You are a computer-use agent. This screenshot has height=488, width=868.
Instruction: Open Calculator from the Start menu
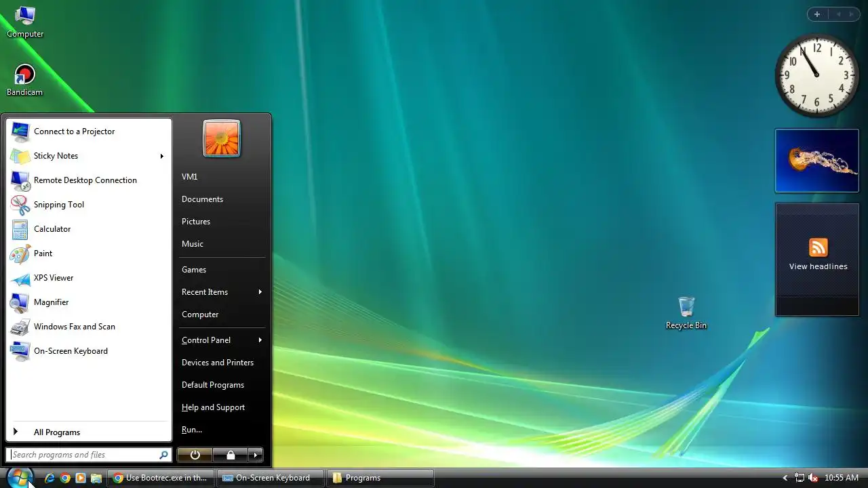pyautogui.click(x=89, y=229)
